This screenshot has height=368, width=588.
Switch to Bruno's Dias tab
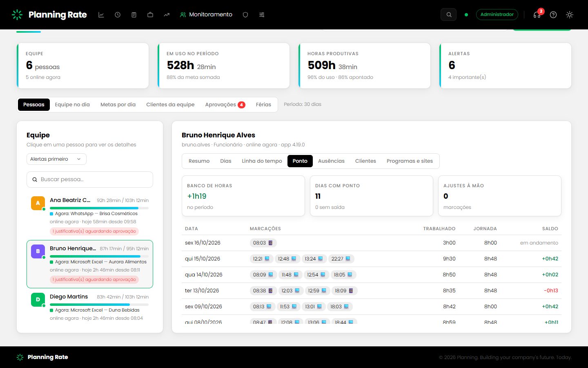(x=226, y=161)
